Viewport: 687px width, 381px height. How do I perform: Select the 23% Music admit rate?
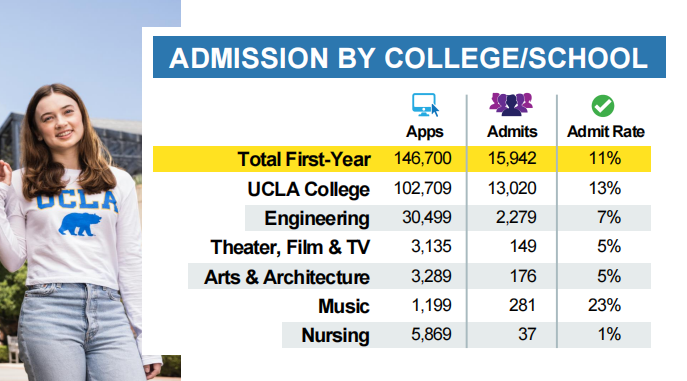pyautogui.click(x=604, y=305)
